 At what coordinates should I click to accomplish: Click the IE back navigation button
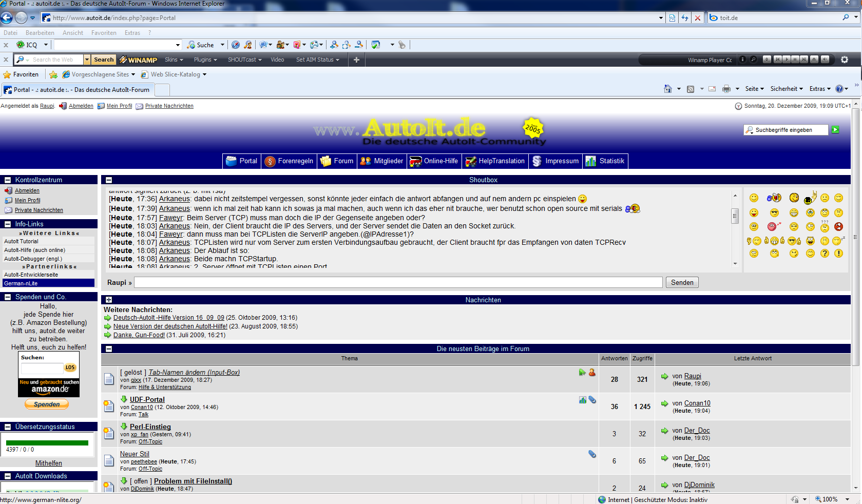point(7,17)
